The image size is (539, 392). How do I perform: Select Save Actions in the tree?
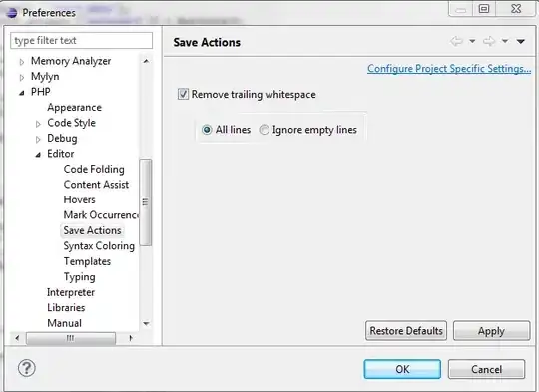tap(92, 230)
